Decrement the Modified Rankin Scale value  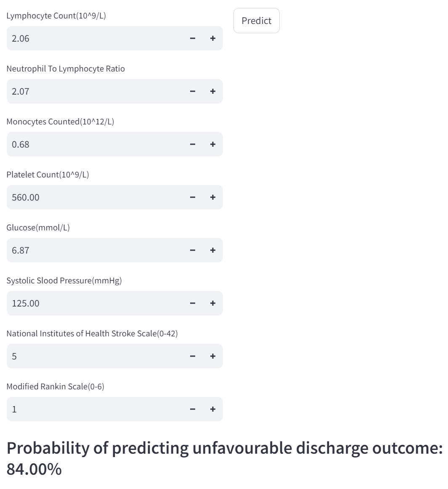193,409
